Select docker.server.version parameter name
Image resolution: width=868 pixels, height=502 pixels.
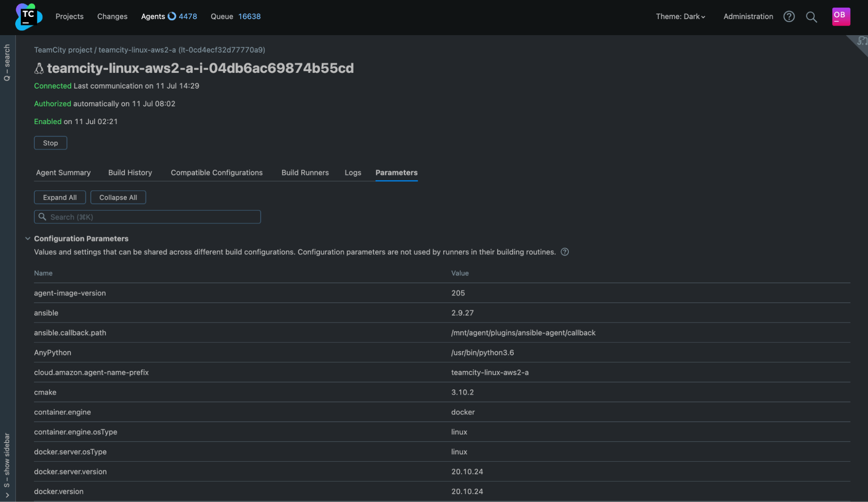(x=70, y=472)
